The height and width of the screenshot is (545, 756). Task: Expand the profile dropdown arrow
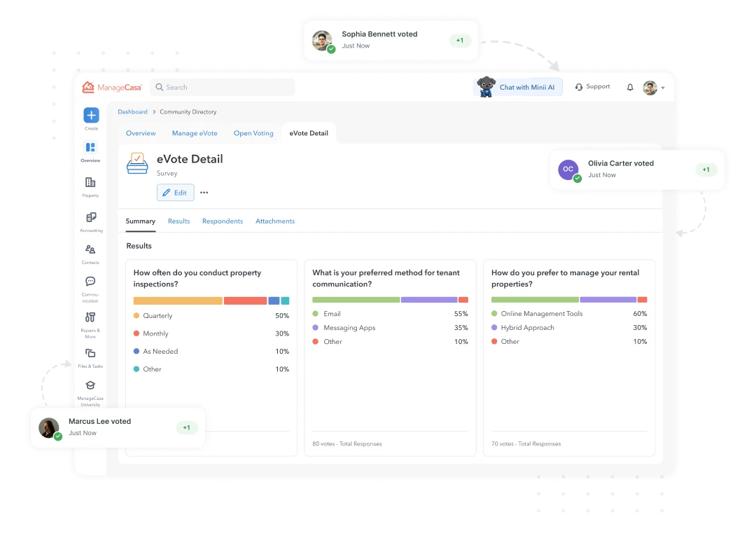663,88
